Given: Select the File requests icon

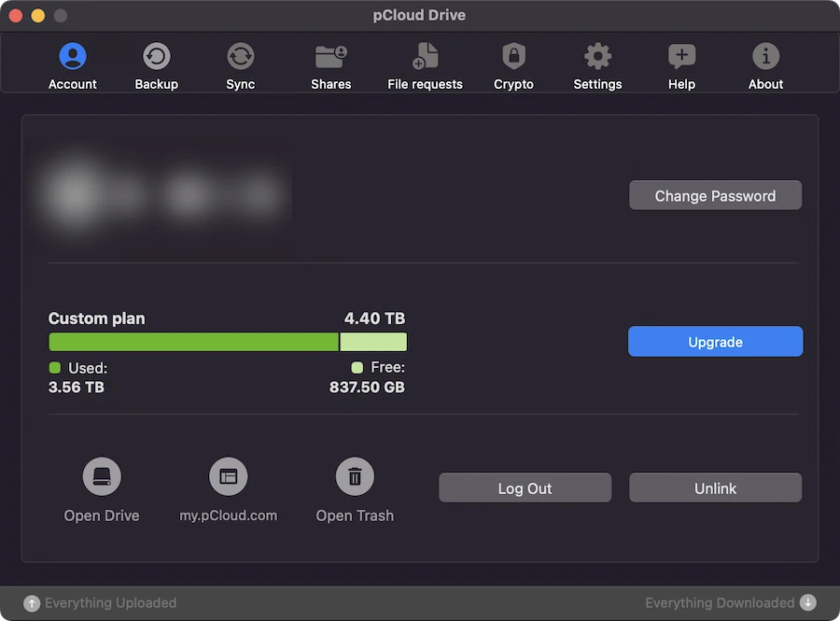Looking at the screenshot, I should 426,56.
